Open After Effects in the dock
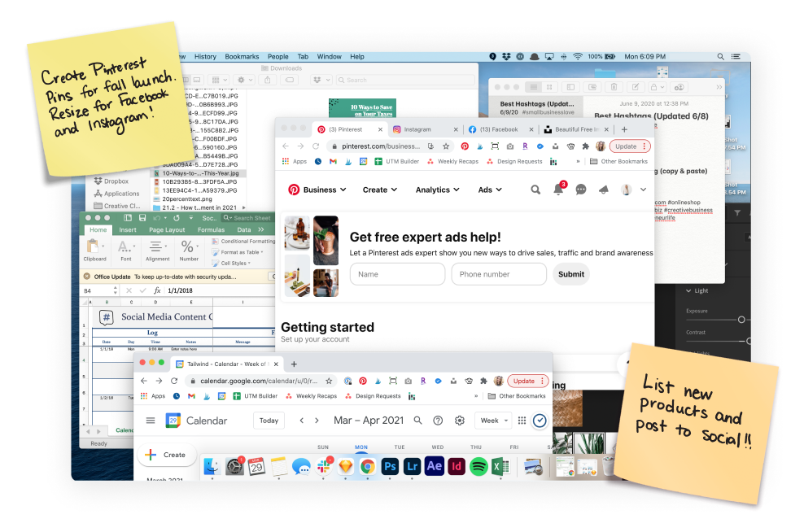 [435, 466]
